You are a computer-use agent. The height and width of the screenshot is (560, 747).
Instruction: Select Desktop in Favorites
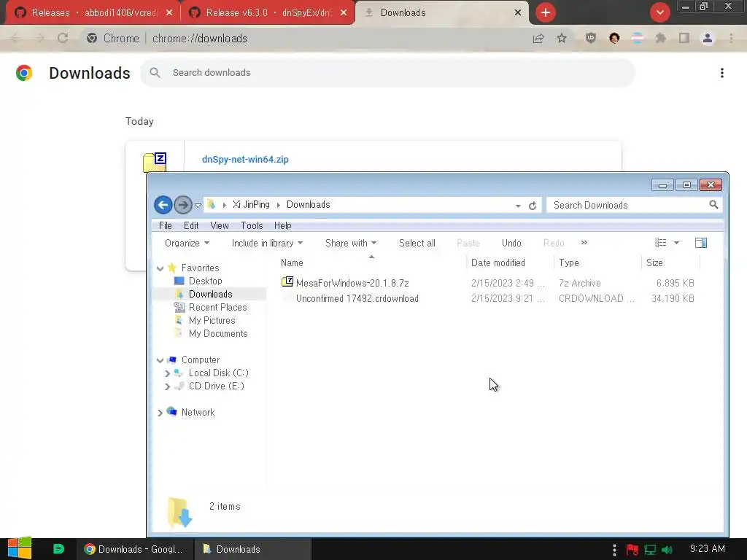(x=205, y=281)
